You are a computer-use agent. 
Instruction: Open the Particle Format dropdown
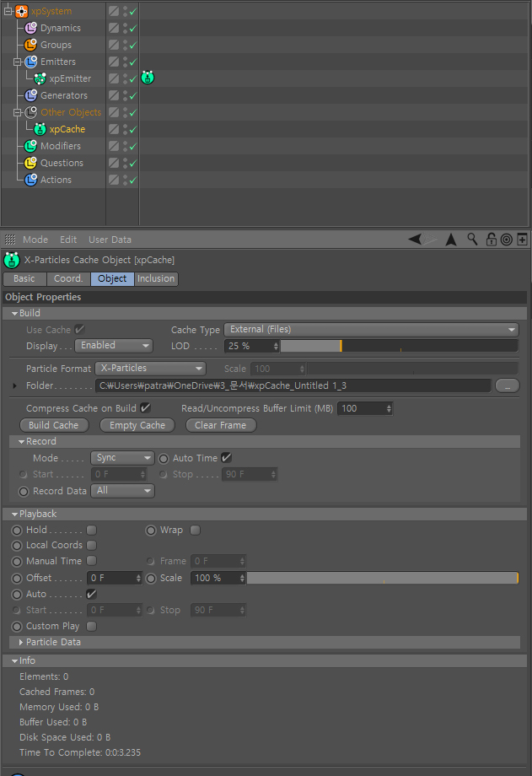coord(150,369)
